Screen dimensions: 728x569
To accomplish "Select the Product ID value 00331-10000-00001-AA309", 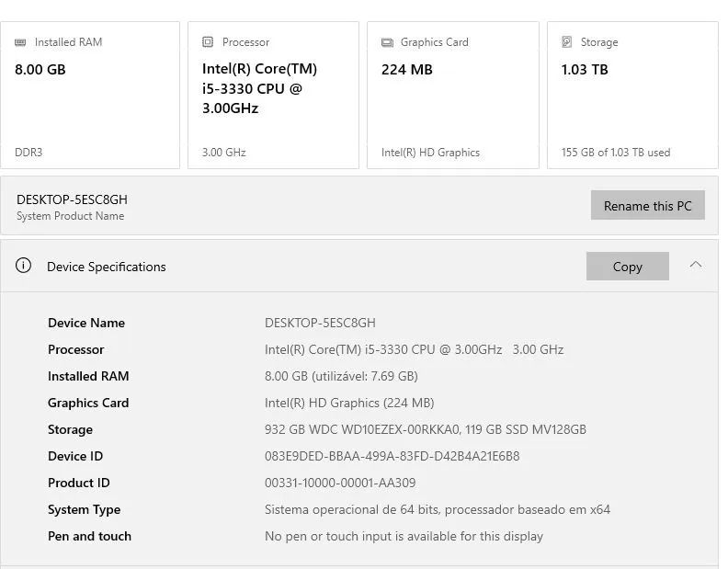I will click(340, 484).
